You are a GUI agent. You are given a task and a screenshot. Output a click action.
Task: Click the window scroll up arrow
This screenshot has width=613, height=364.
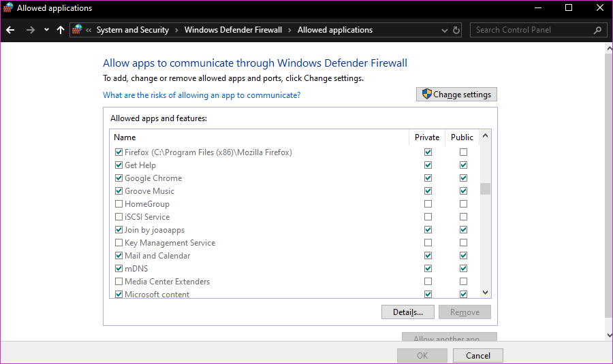point(609,49)
